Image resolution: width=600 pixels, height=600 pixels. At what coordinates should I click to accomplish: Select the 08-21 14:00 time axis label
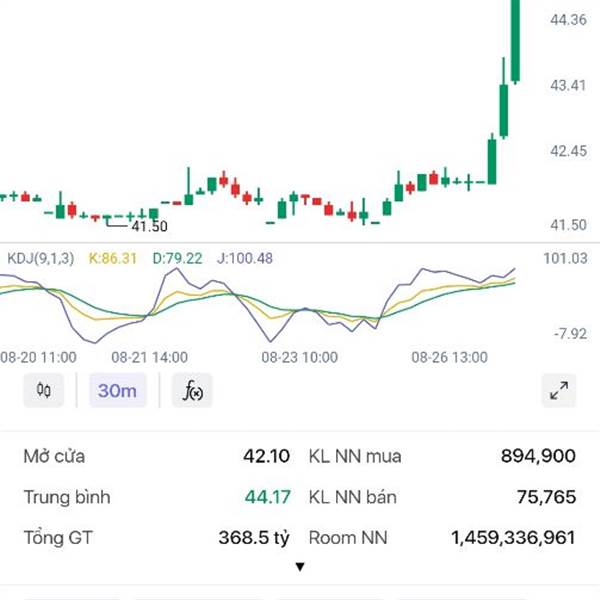(x=149, y=357)
